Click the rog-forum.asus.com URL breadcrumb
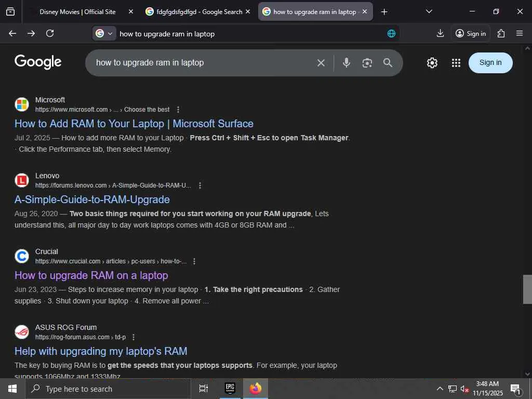This screenshot has height=399, width=532. [x=81, y=337]
